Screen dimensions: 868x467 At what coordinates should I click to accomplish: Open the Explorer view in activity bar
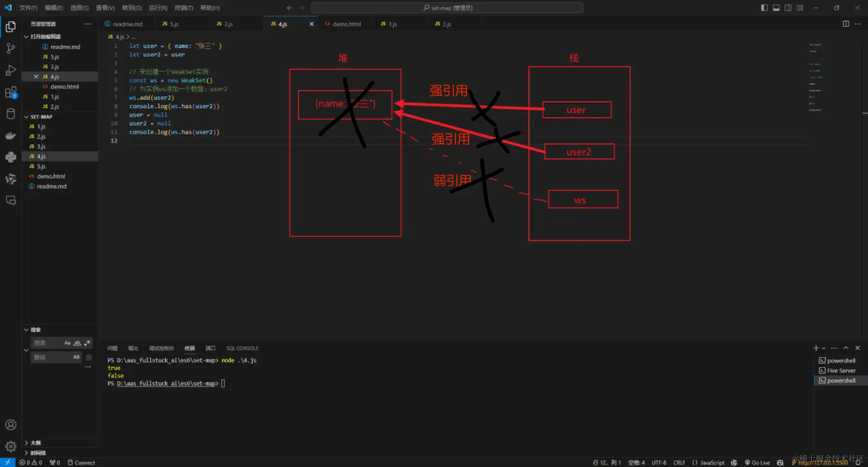click(x=11, y=27)
